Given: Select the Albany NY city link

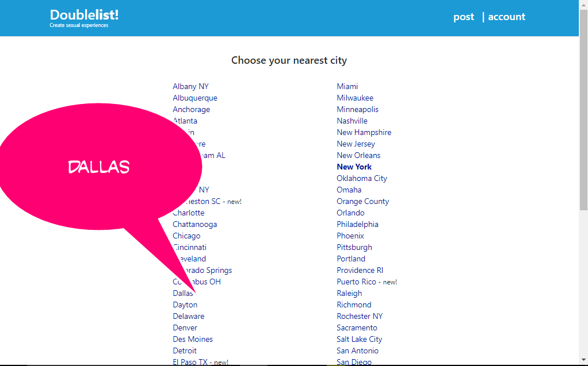Looking at the screenshot, I should click(190, 87).
